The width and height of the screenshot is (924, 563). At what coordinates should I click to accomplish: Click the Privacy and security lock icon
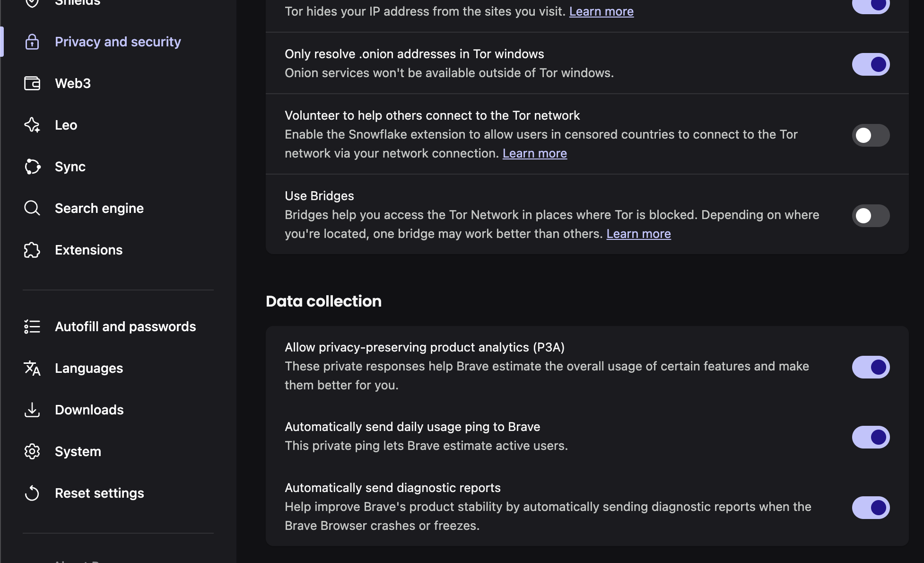click(x=32, y=42)
